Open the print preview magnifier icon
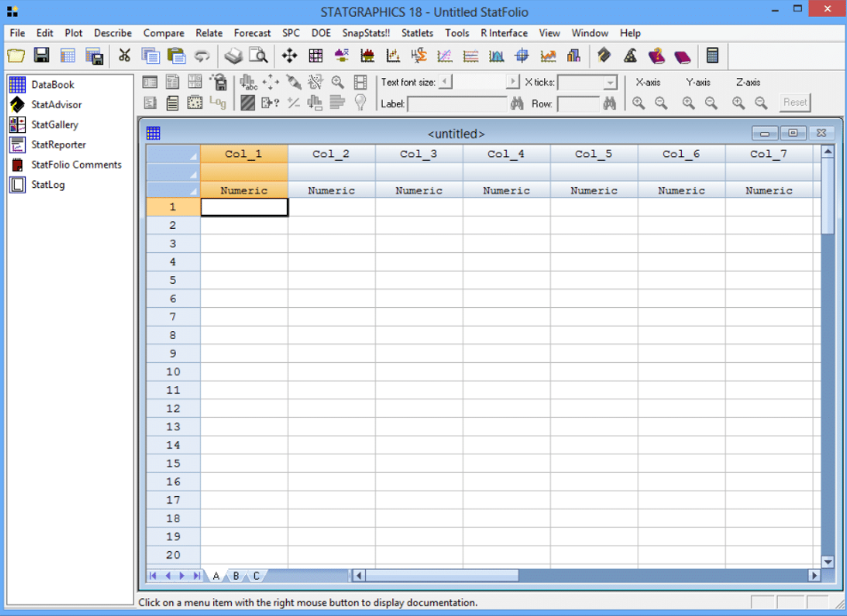Viewport: 847px width, 616px height. click(258, 56)
